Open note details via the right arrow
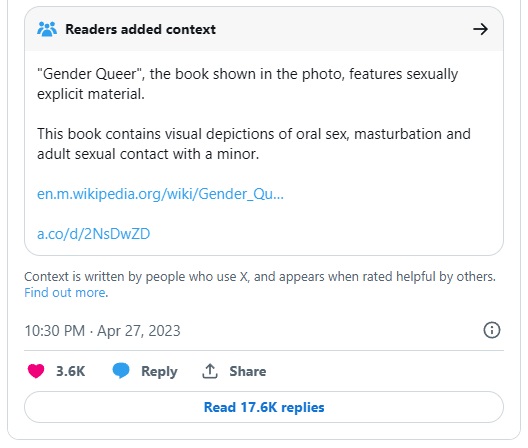Screen dimensions: 528x448 (x=481, y=29)
